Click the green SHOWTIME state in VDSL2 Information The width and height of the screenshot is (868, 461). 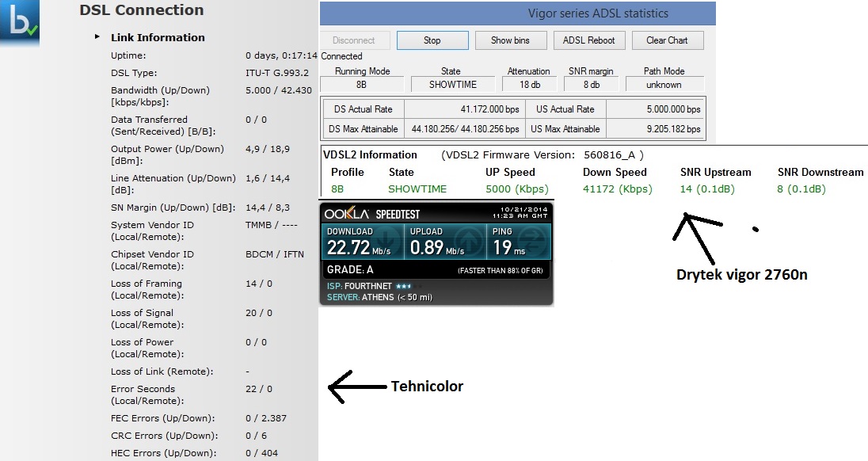tap(417, 189)
